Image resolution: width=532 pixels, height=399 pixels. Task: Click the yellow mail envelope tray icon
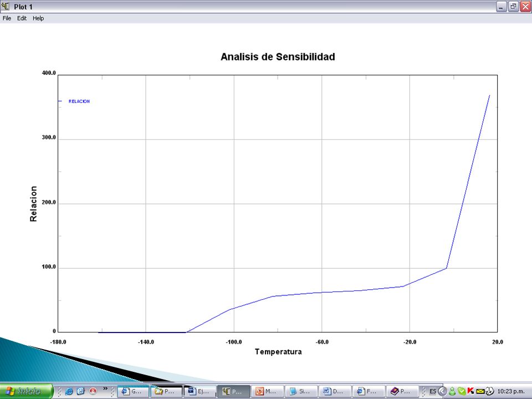[480, 391]
